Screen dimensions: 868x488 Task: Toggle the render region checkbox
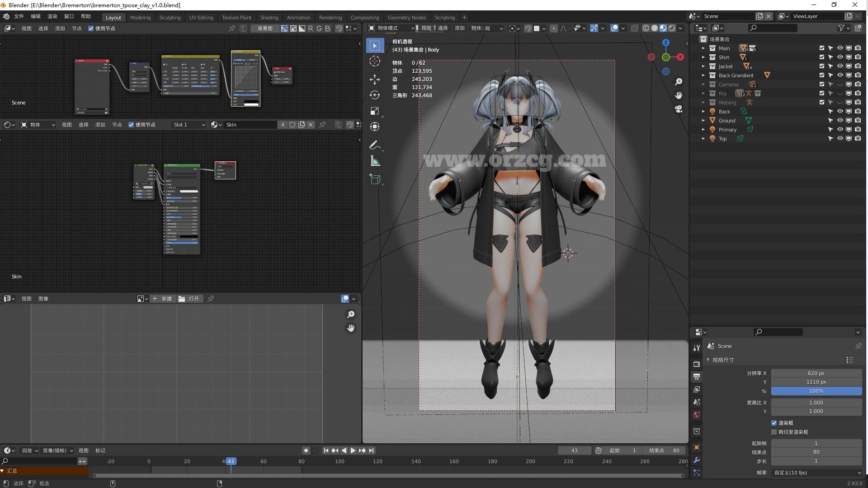coord(774,423)
